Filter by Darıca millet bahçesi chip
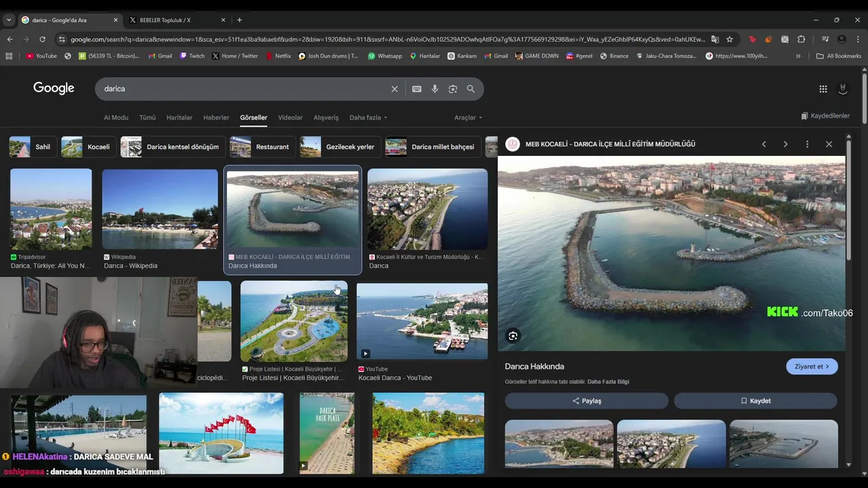The image size is (868, 488). 433,147
